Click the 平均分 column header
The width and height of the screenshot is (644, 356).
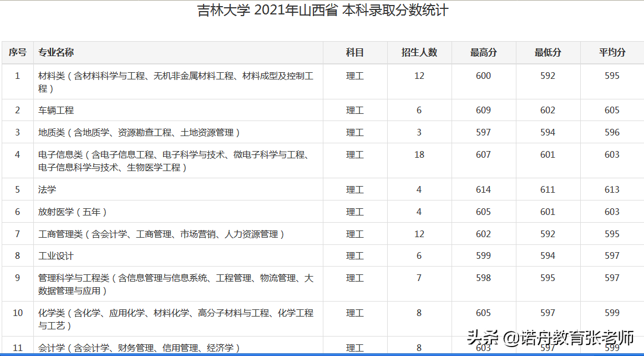tap(612, 52)
